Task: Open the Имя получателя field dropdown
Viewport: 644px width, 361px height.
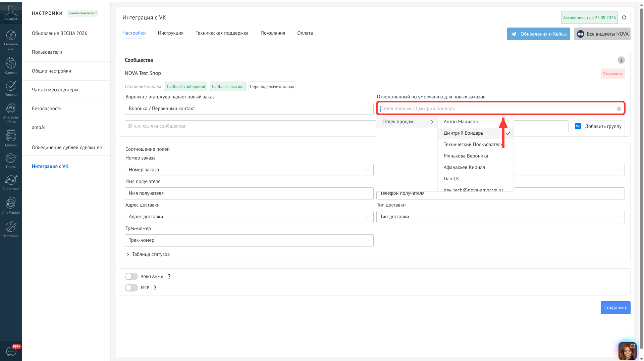Action: [249, 193]
